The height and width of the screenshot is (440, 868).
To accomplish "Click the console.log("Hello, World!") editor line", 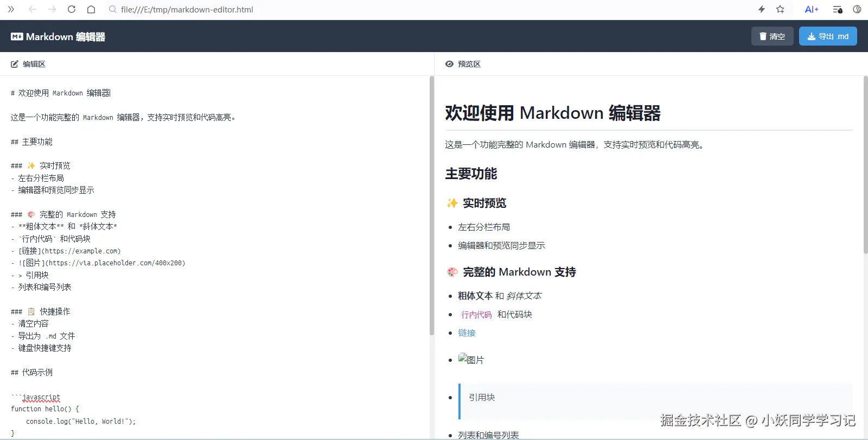I will tap(81, 421).
